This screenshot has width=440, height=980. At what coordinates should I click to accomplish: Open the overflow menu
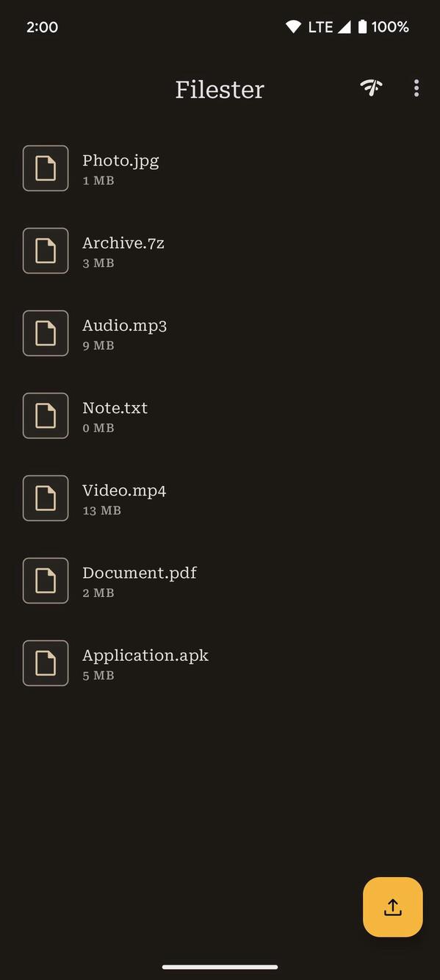point(416,87)
